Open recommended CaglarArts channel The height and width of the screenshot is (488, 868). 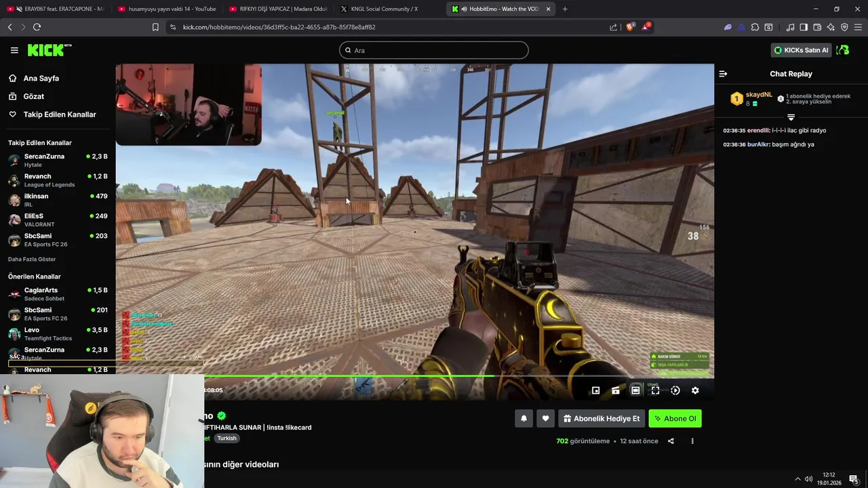point(57,294)
